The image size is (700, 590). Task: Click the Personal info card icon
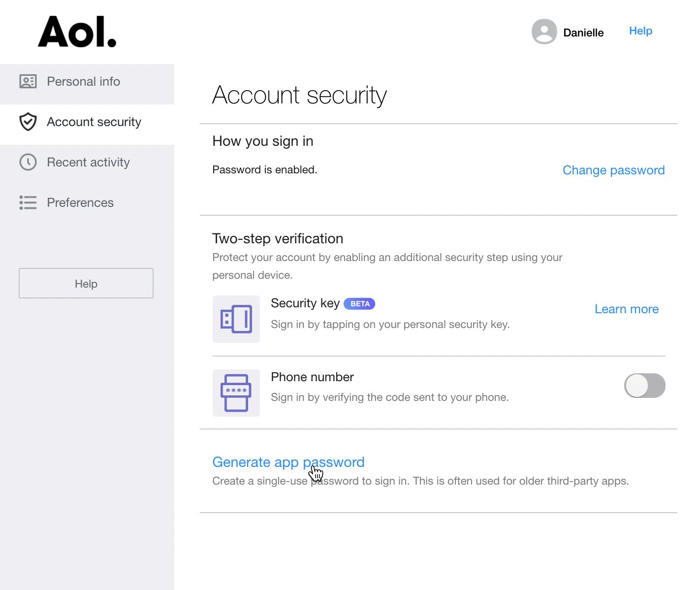tap(28, 81)
